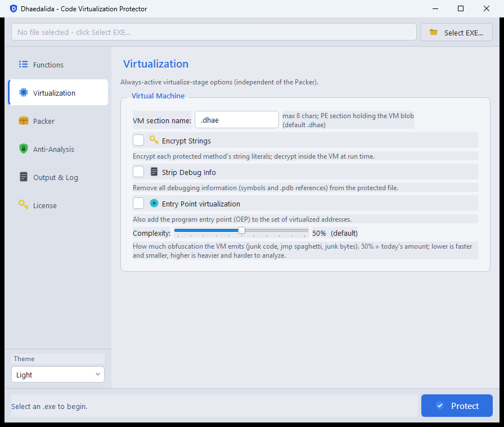The image size is (504, 427).
Task: Click the Dhaedalida app logo in title bar
Action: [x=13, y=8]
